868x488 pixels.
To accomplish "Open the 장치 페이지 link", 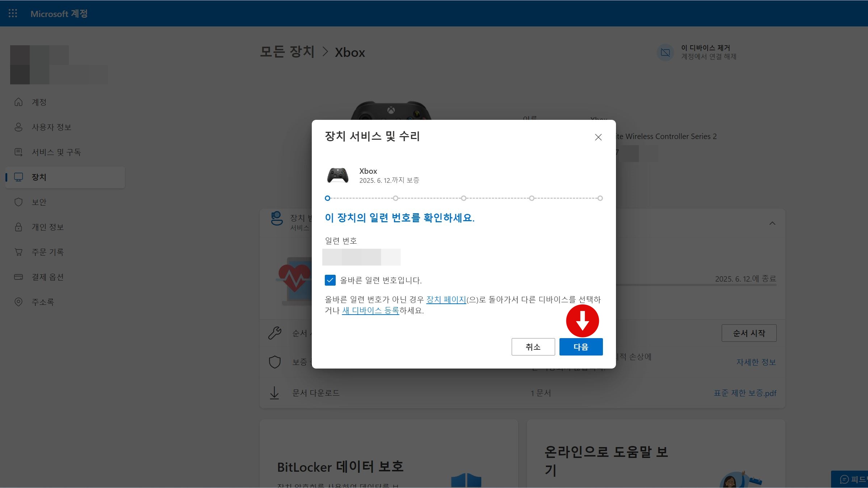I will 446,300.
